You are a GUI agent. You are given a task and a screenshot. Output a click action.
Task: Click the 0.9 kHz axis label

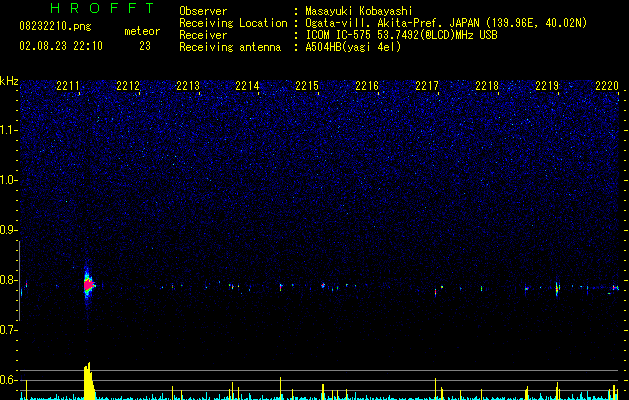pos(9,230)
